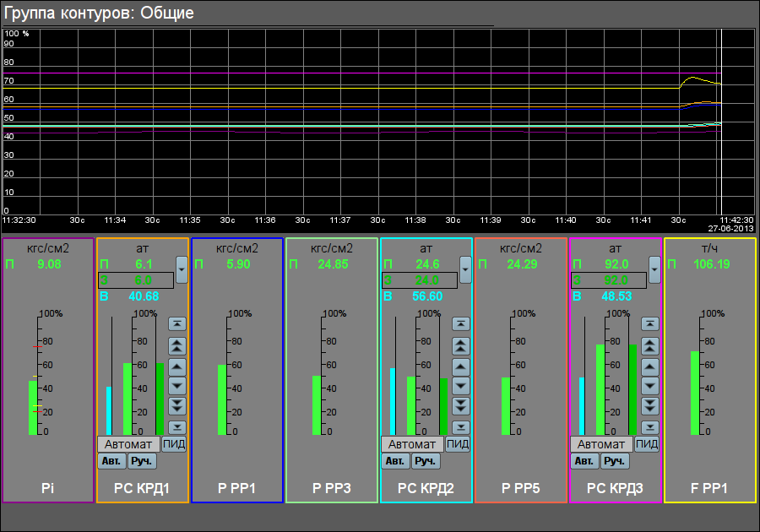Screen dimensions: 760x532
Task: Click jump-to-minimum arrow in РС КРД3
Action: (650, 427)
